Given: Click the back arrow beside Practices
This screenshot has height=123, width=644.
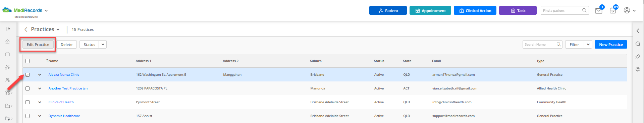Looking at the screenshot, I should 26,29.
